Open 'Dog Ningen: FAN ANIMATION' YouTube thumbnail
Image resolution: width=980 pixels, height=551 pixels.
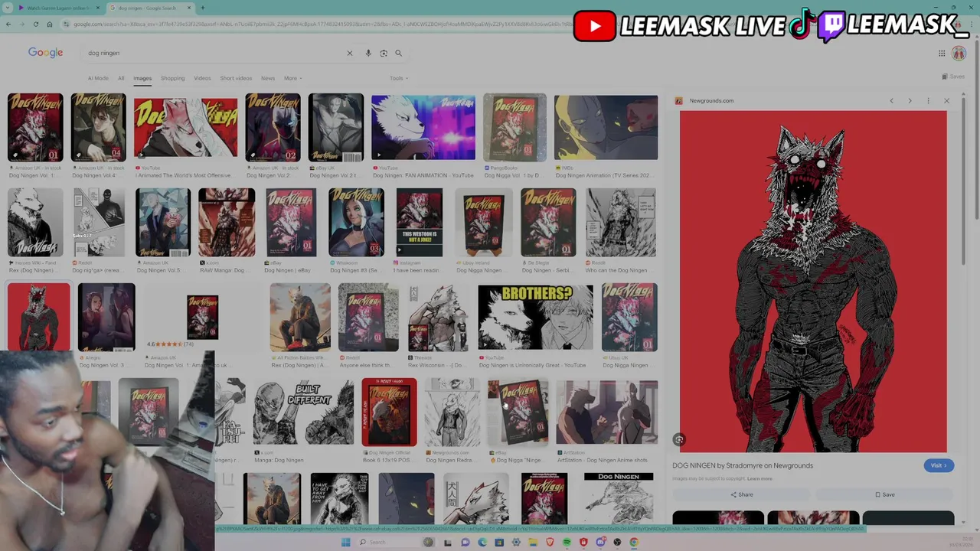[423, 128]
